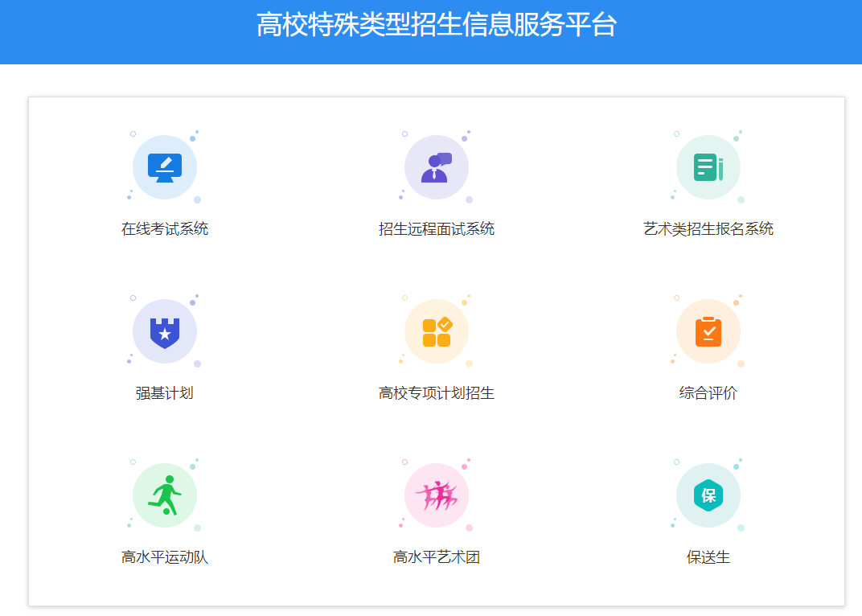Image resolution: width=862 pixels, height=616 pixels.
Task: Select the 高校专项计划招生 grid icon
Action: click(437, 331)
